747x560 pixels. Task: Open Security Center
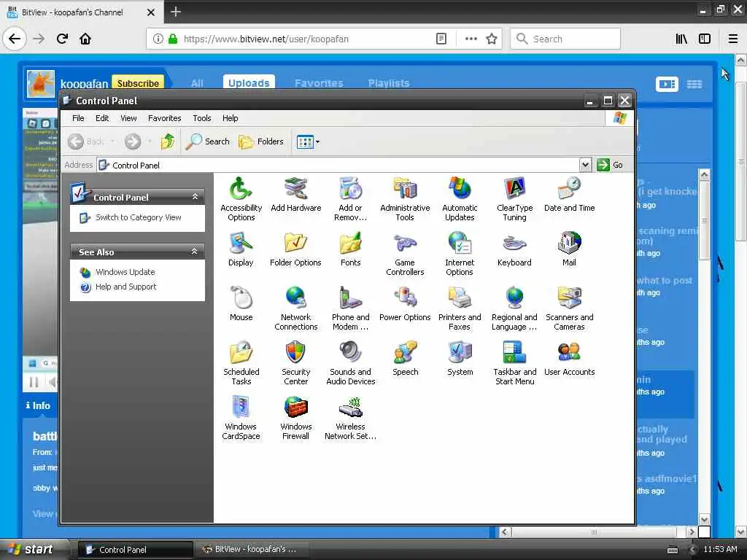(x=296, y=363)
